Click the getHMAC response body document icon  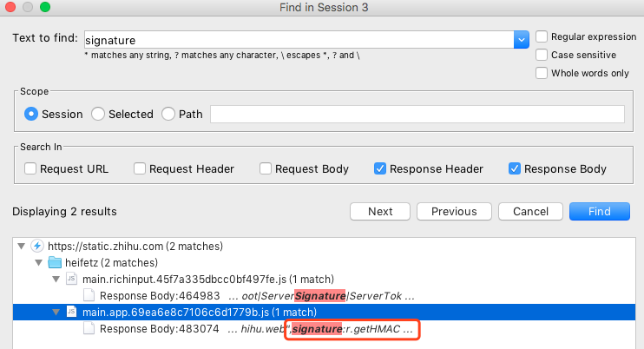[89, 329]
